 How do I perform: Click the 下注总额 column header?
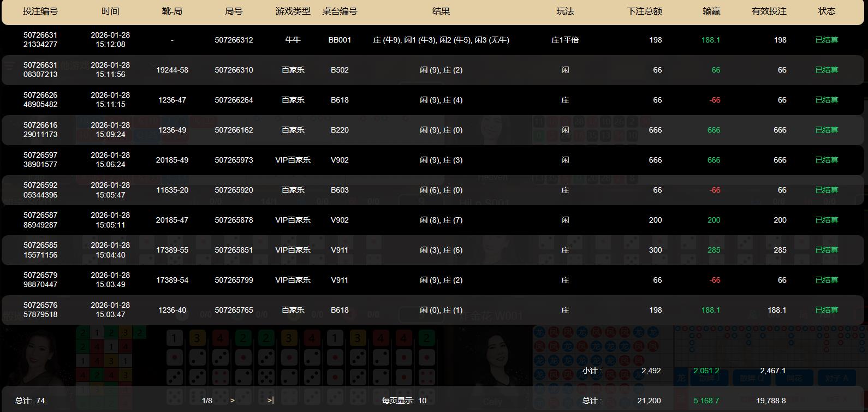(644, 11)
